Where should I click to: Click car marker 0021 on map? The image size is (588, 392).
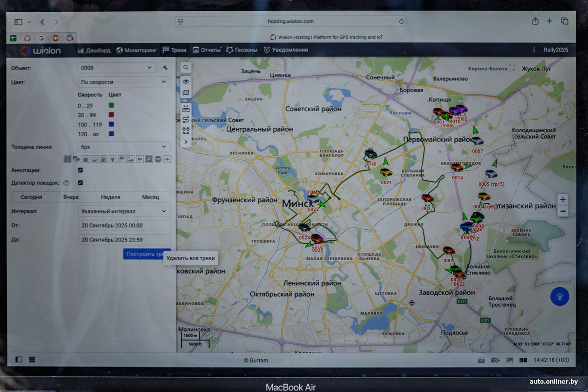click(386, 172)
